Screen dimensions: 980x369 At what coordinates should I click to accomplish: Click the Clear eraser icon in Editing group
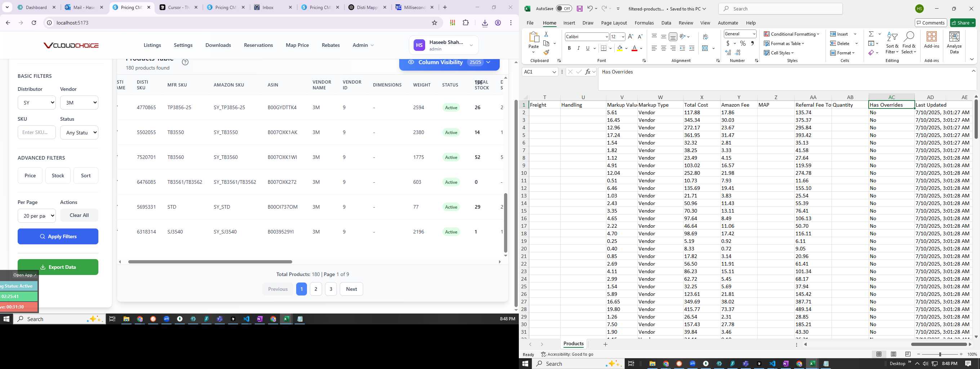871,53
